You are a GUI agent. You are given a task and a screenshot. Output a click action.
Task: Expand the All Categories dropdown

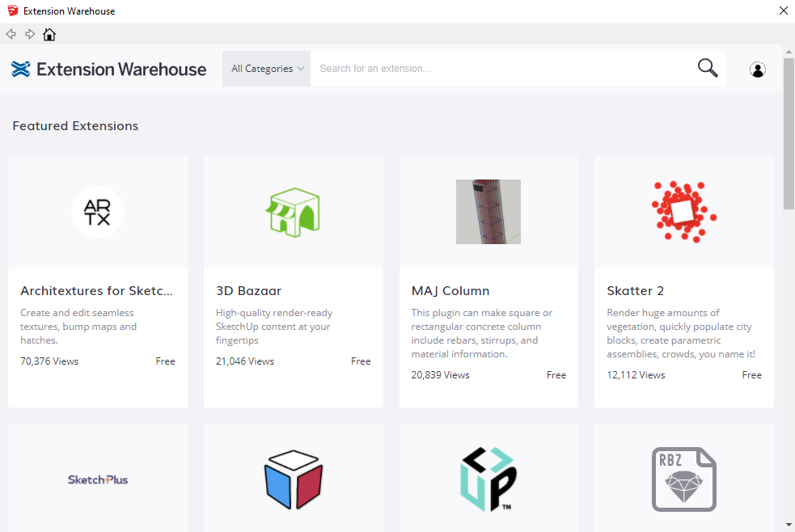click(x=267, y=69)
